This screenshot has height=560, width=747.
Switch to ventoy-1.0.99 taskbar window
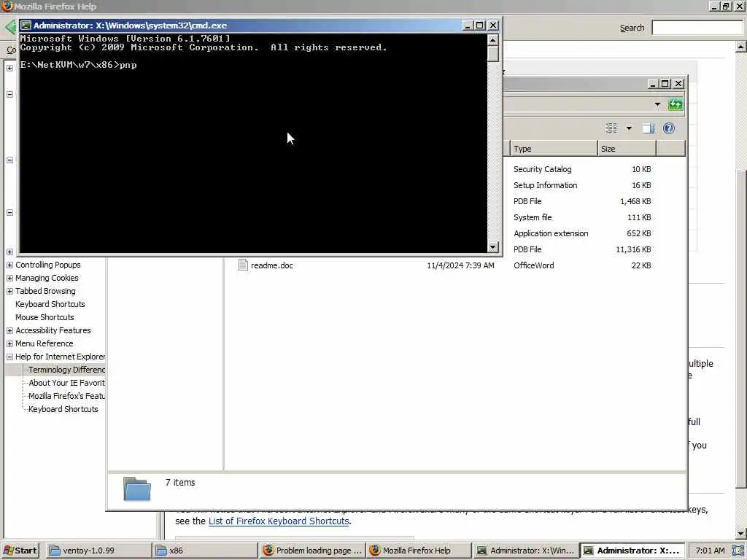(99, 551)
